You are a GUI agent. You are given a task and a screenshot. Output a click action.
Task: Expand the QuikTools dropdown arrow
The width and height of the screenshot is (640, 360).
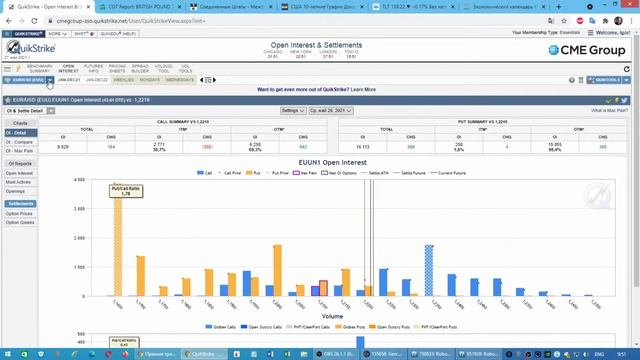626,80
